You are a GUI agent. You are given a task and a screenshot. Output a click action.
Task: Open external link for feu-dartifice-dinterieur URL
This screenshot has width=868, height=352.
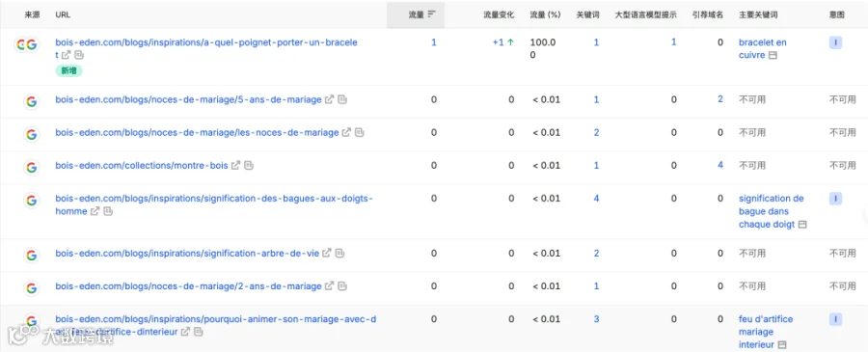(186, 332)
